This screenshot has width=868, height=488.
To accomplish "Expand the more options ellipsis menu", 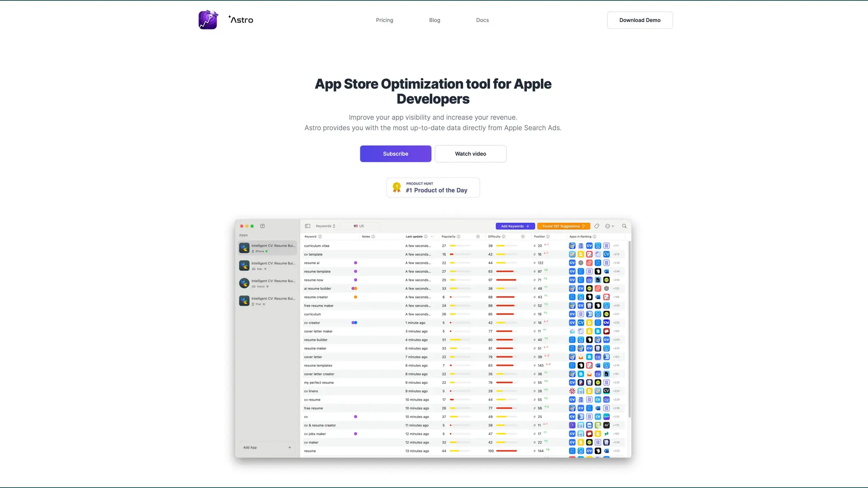I will click(x=609, y=226).
